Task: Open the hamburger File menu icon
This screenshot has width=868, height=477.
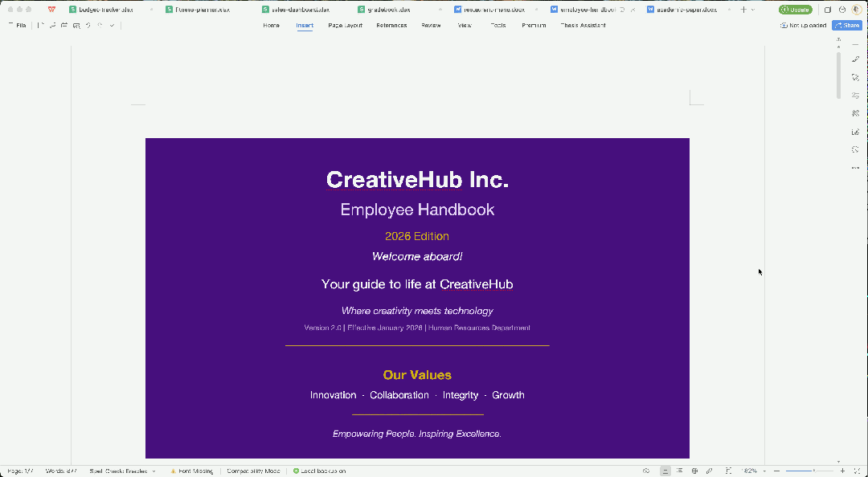Action: point(10,24)
